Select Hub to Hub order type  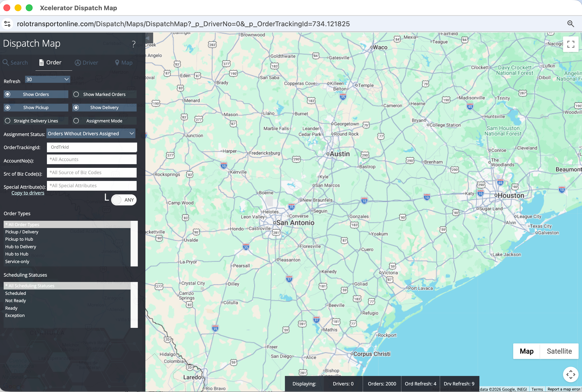(67, 254)
